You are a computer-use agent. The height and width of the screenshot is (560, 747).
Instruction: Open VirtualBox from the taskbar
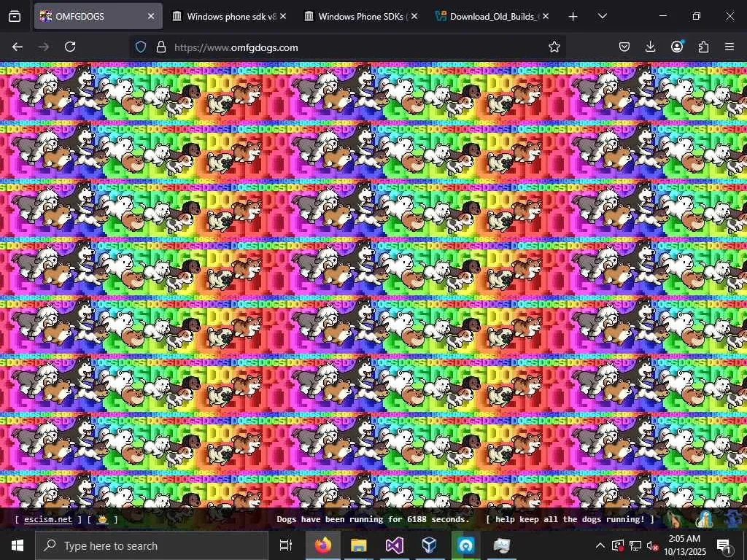[430, 545]
